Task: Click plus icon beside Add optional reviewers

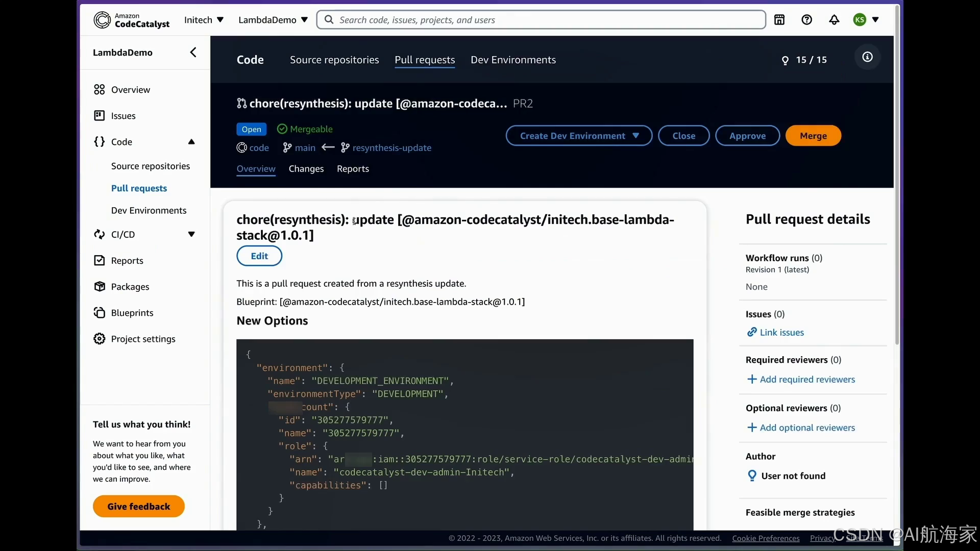Action: pos(752,428)
